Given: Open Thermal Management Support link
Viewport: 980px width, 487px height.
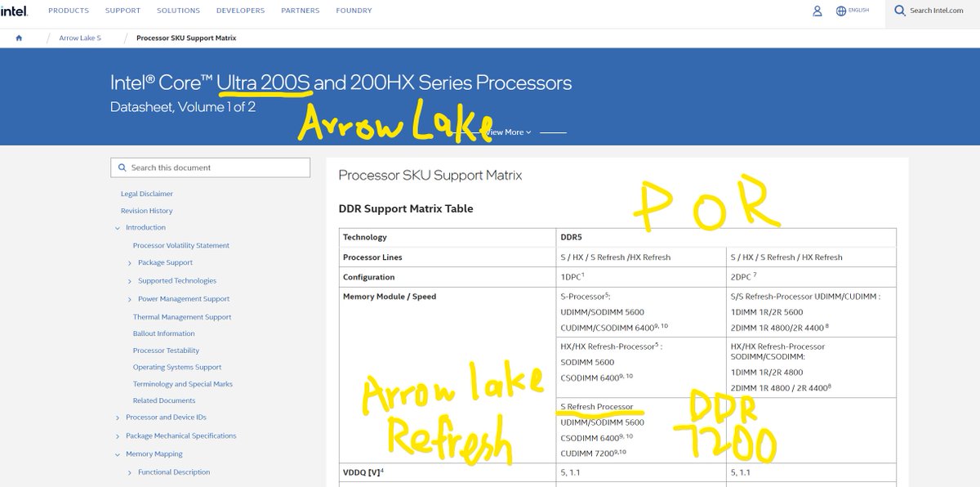Looking at the screenshot, I should pos(182,317).
